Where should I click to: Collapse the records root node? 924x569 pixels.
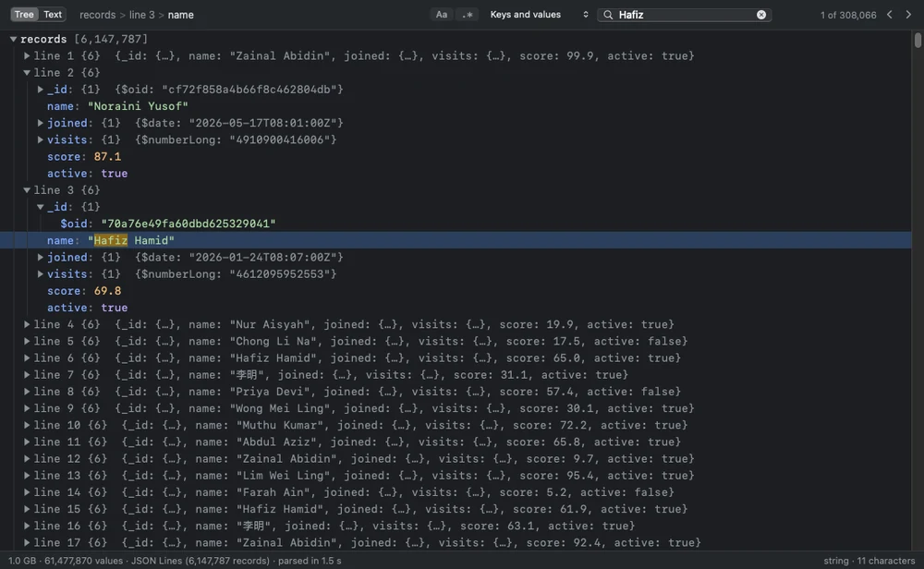(x=13, y=39)
